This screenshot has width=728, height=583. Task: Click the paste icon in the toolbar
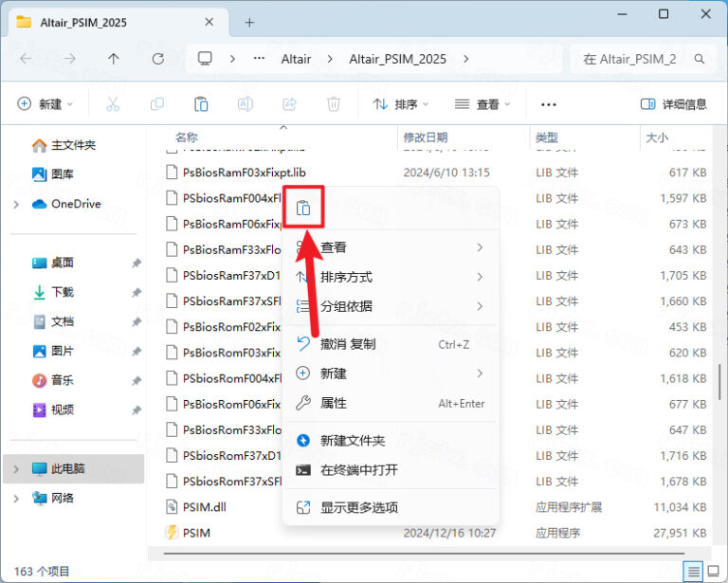coord(201,104)
